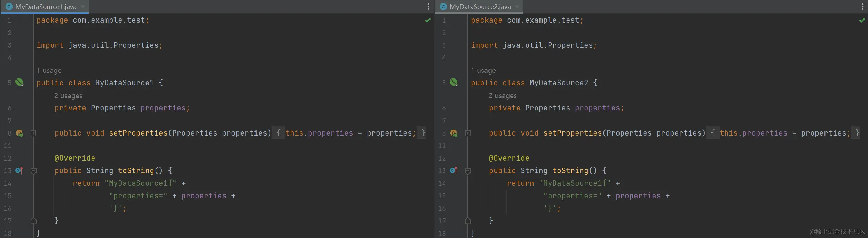Viewport: 868px width, 238px height.
Task: Click import java.util.Properties line in left editor
Action: [100, 45]
